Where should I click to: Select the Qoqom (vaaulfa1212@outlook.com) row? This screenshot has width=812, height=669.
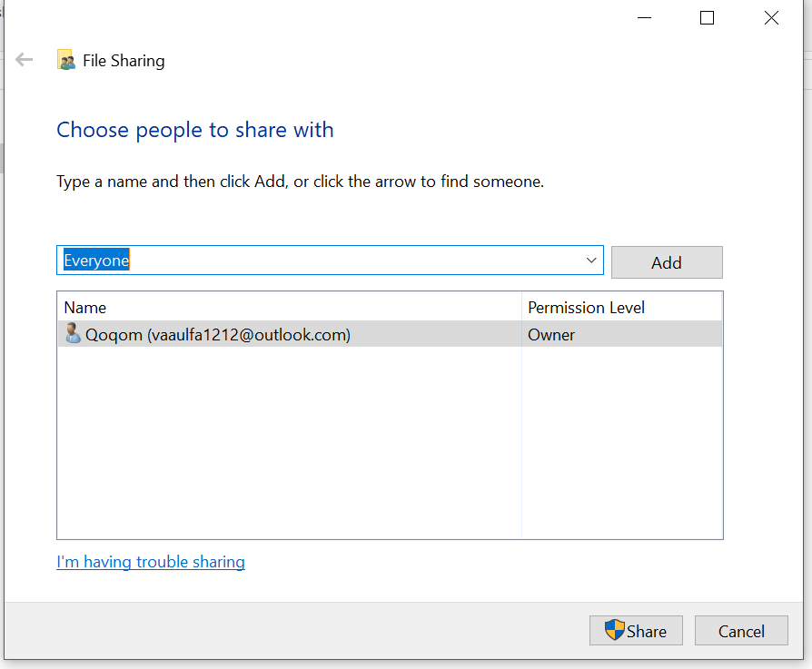click(x=390, y=334)
